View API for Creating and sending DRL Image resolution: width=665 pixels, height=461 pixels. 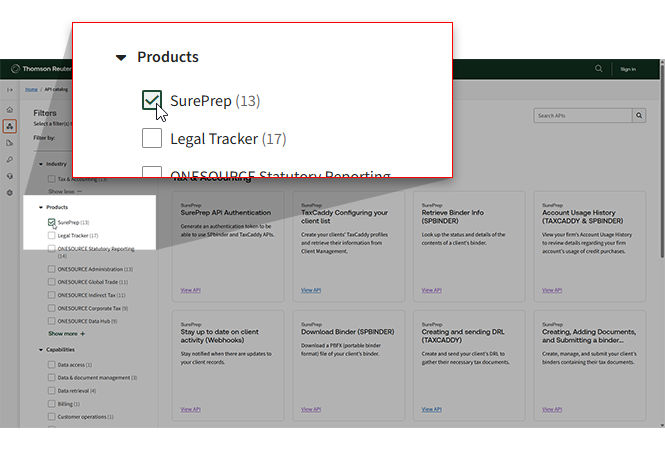(431, 410)
